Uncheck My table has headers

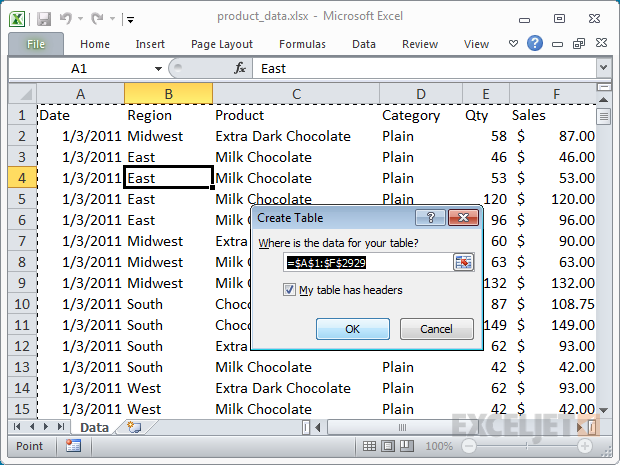(x=289, y=290)
